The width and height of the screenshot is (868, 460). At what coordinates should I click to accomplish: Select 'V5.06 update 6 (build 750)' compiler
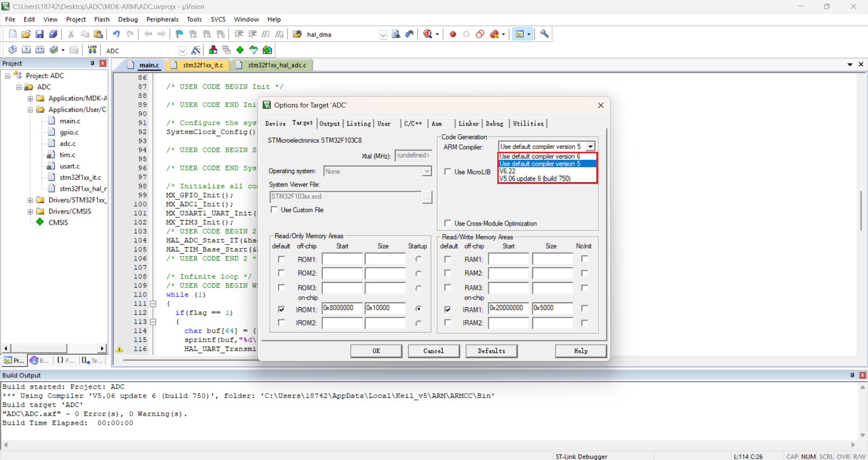(x=547, y=178)
